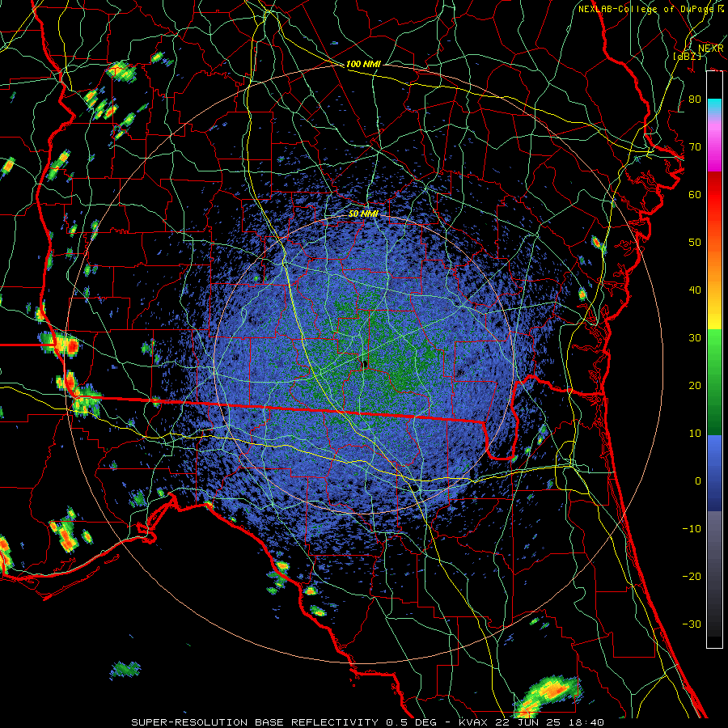728x728 pixels.
Task: Click the 70 value on dBZ scale
Action: (x=695, y=147)
